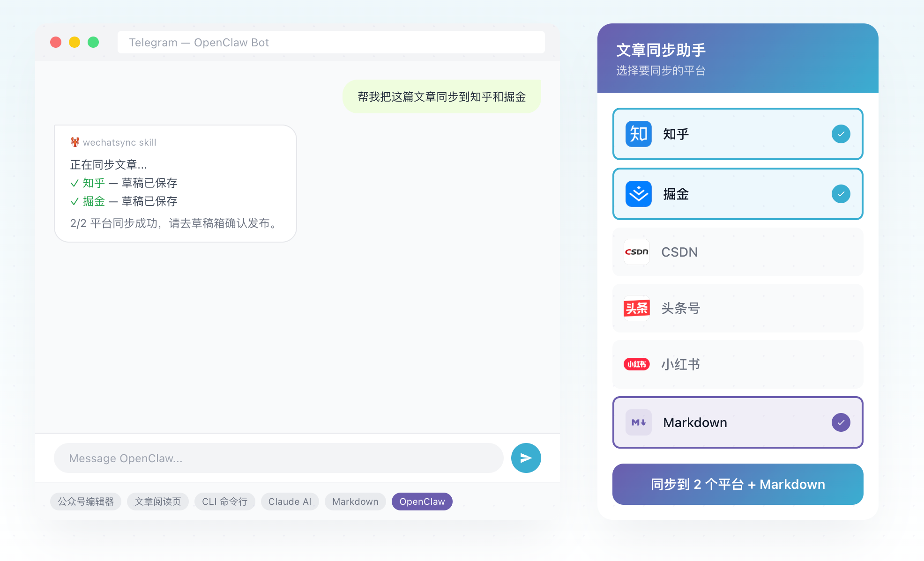Viewport: 924px width, 561px height.
Task: Open the CLI 命令行 link
Action: tap(225, 501)
